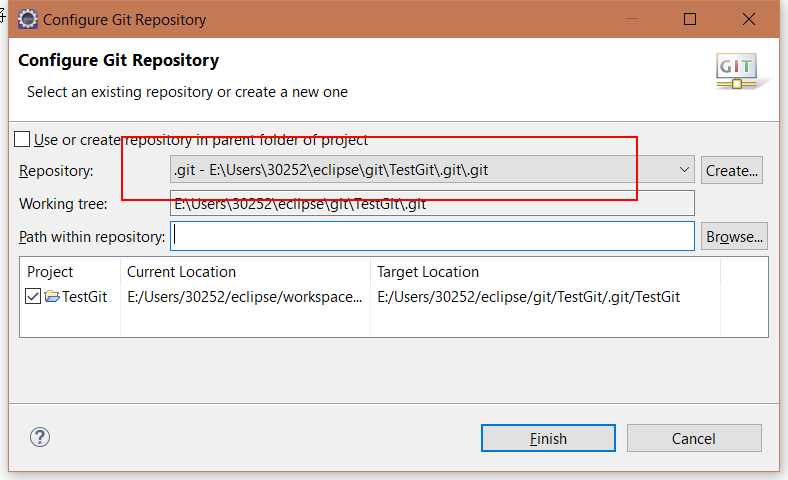
Task: Click the Create... button
Action: coord(733,170)
